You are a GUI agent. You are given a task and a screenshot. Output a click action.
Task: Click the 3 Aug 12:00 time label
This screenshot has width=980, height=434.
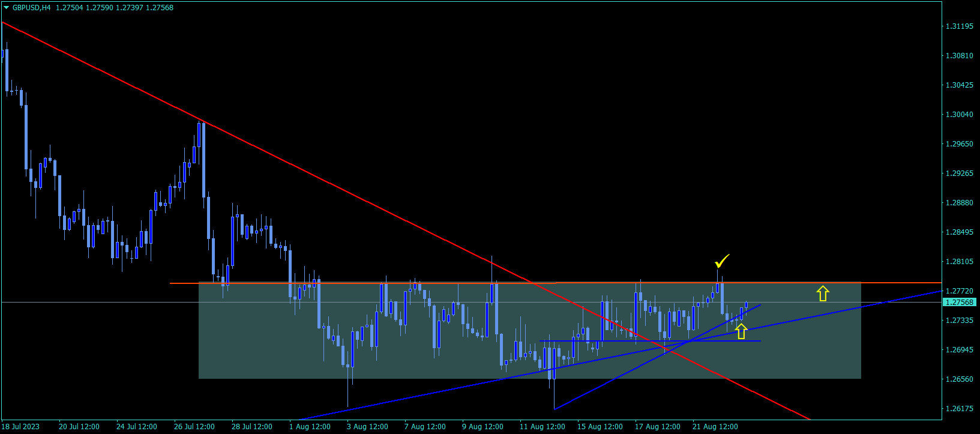[367, 427]
